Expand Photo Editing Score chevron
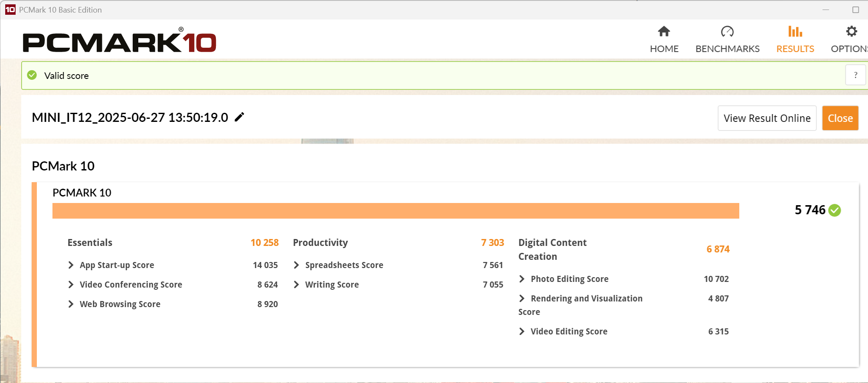Image resolution: width=868 pixels, height=383 pixels. click(522, 279)
